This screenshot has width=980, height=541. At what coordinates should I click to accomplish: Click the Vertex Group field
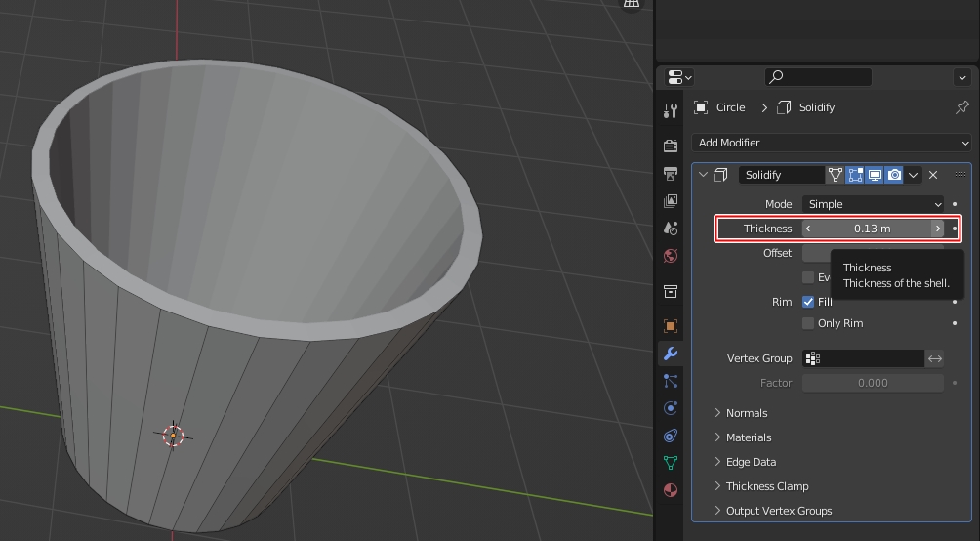click(x=863, y=358)
